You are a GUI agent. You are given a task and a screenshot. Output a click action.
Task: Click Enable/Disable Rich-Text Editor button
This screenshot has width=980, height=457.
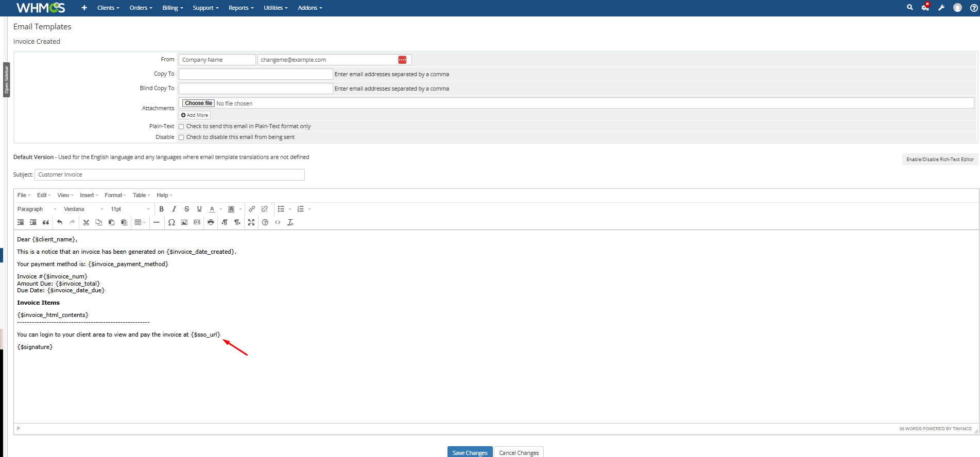pos(940,160)
